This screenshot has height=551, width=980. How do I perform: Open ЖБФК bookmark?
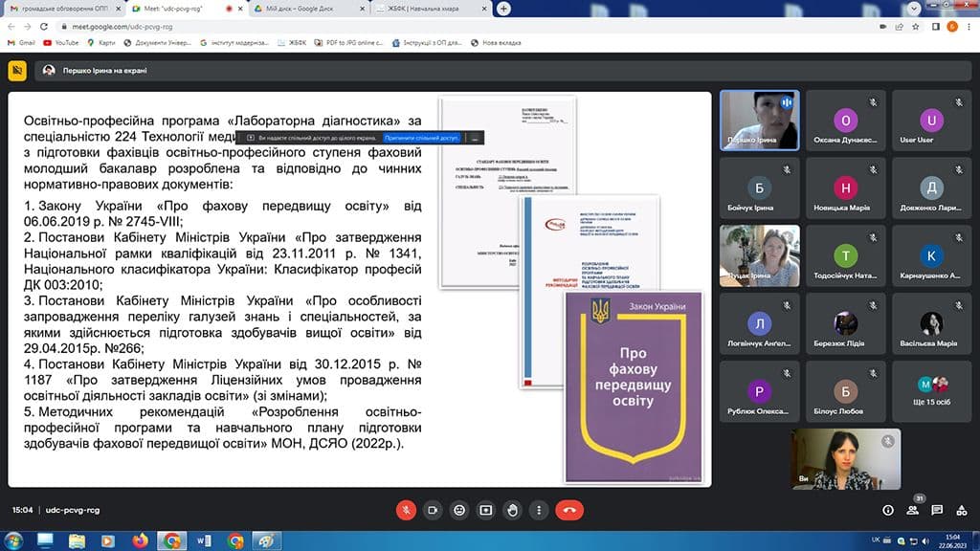point(292,42)
